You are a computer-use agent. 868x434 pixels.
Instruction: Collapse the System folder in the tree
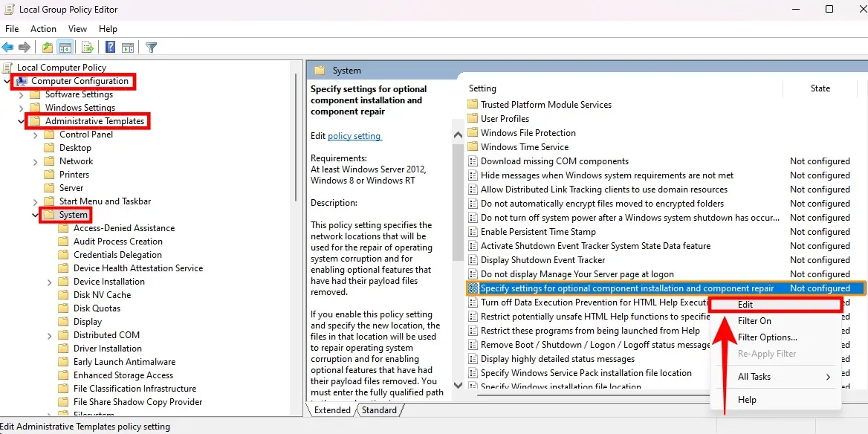click(x=34, y=214)
